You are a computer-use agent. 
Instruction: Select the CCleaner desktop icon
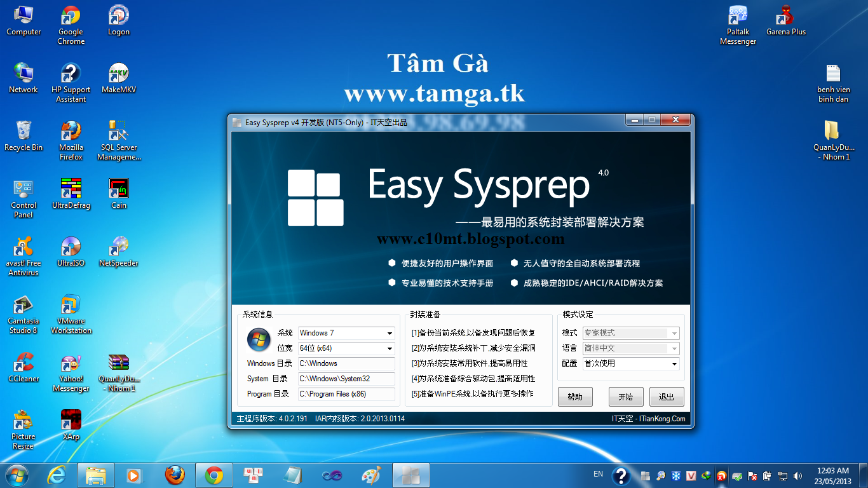(x=24, y=368)
